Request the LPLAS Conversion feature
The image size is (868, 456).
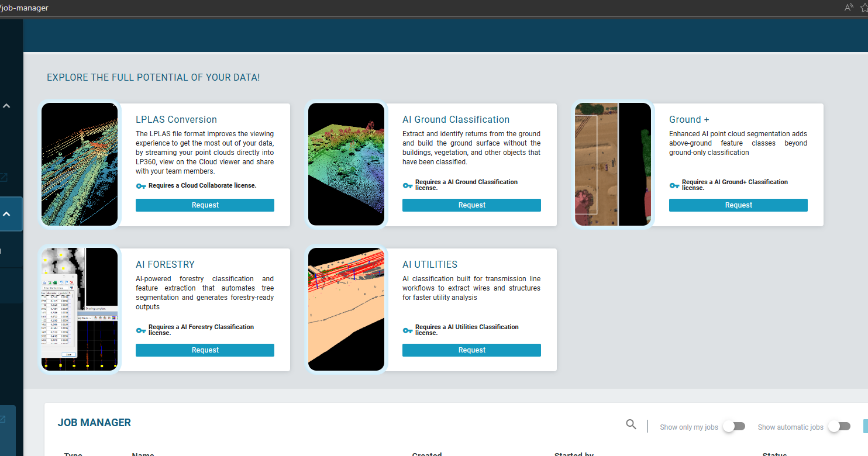[205, 205]
